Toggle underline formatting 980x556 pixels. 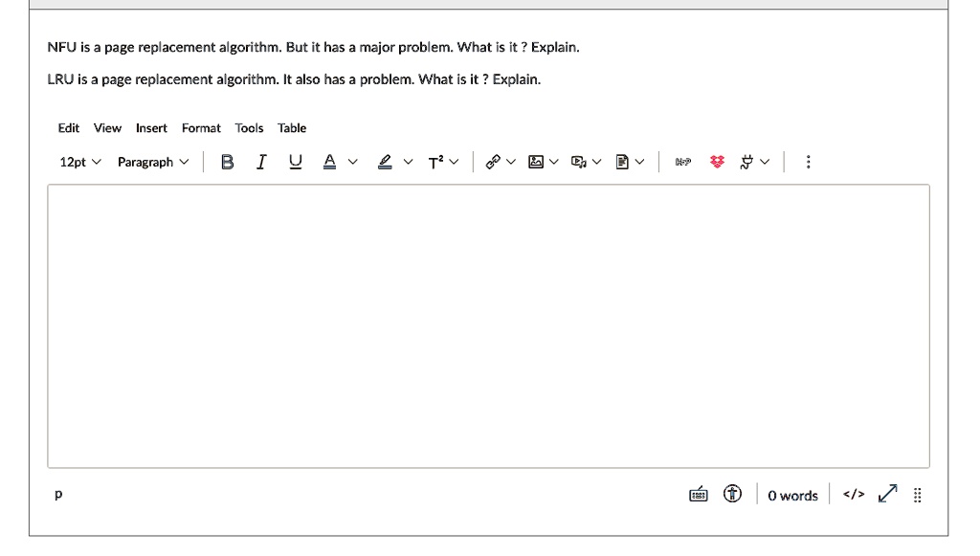[295, 162]
